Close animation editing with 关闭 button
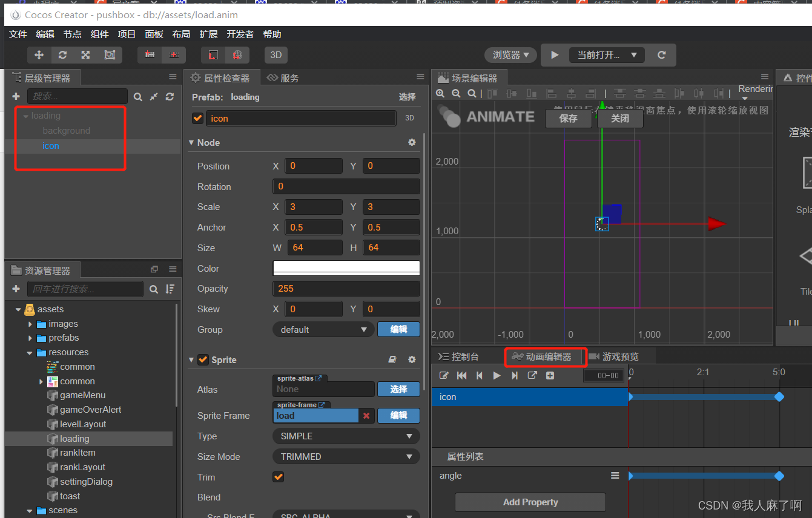The height and width of the screenshot is (518, 812). (620, 118)
